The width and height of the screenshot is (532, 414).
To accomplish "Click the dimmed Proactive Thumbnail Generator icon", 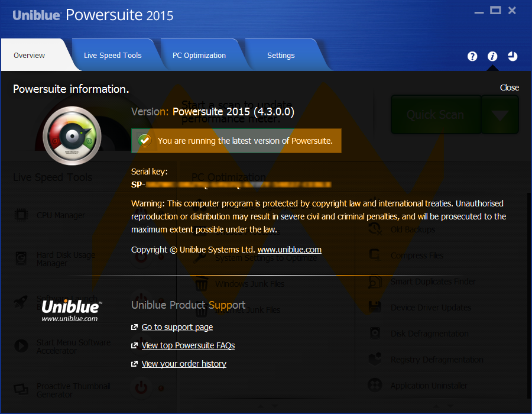I will (21, 390).
